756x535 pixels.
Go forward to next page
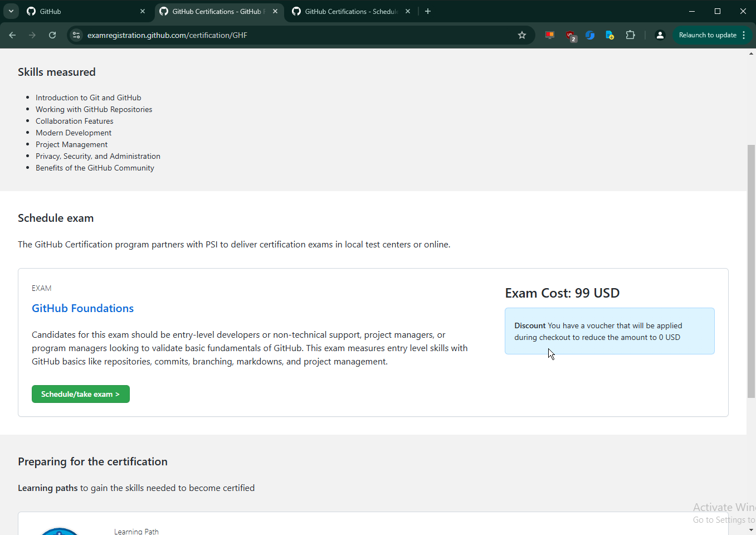tap(32, 35)
